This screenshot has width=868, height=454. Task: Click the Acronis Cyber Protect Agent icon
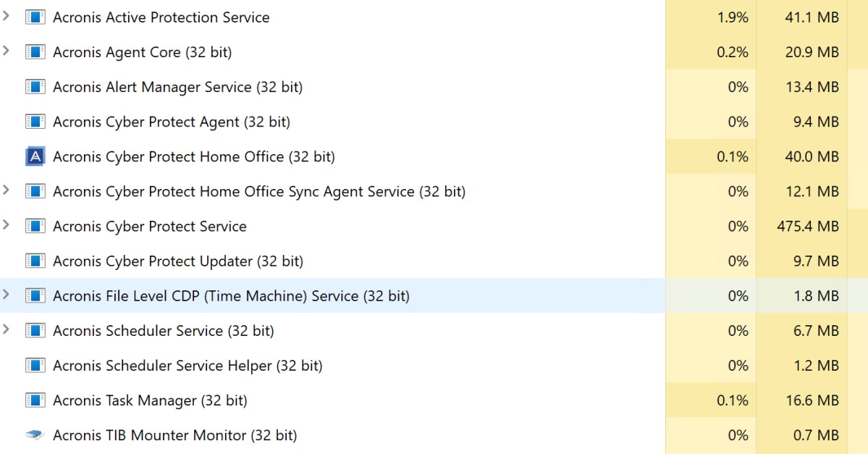pyautogui.click(x=35, y=122)
